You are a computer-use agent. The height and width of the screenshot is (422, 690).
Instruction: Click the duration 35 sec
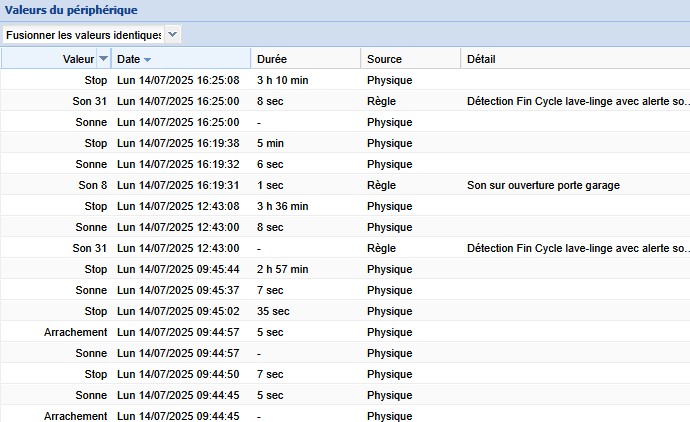point(273,311)
